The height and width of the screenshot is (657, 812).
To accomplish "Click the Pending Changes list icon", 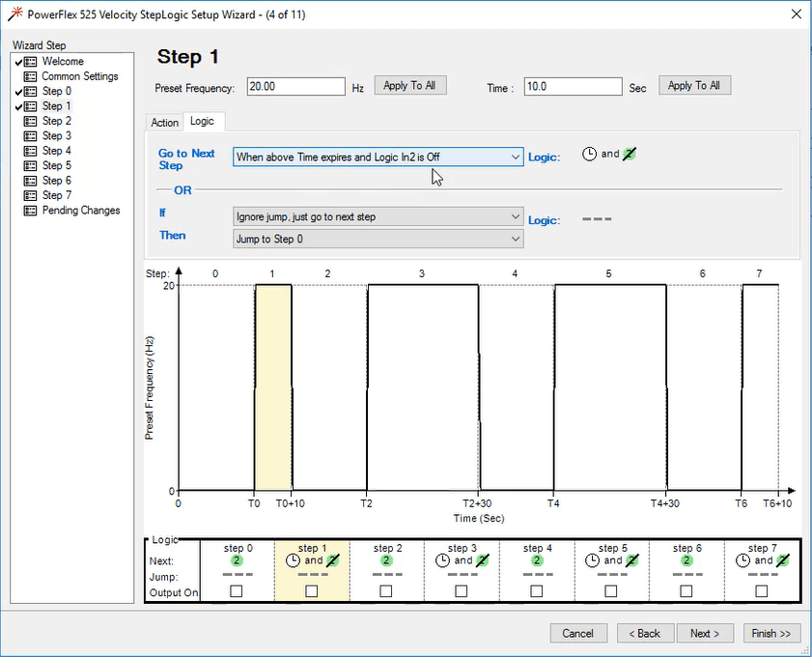I will (31, 211).
